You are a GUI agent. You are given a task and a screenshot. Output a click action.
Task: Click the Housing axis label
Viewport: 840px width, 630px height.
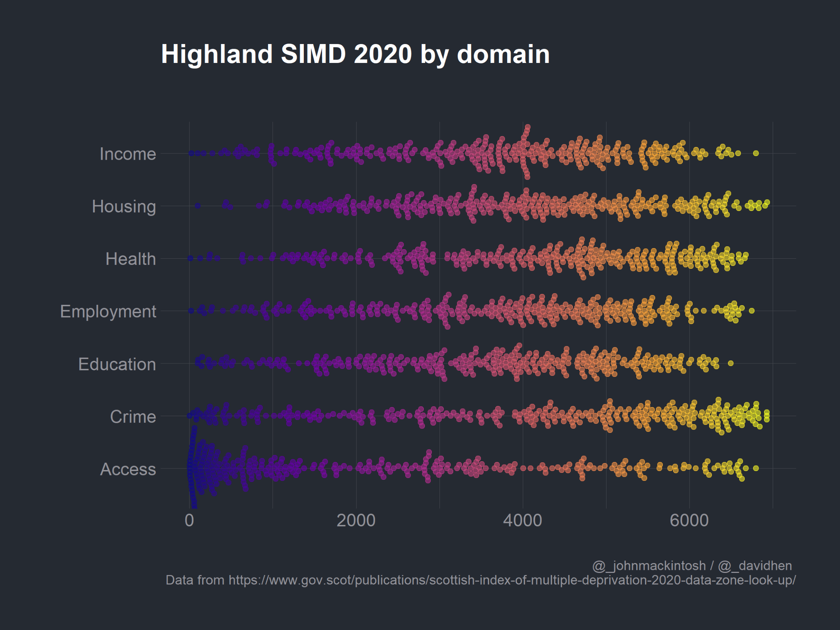coord(124,206)
